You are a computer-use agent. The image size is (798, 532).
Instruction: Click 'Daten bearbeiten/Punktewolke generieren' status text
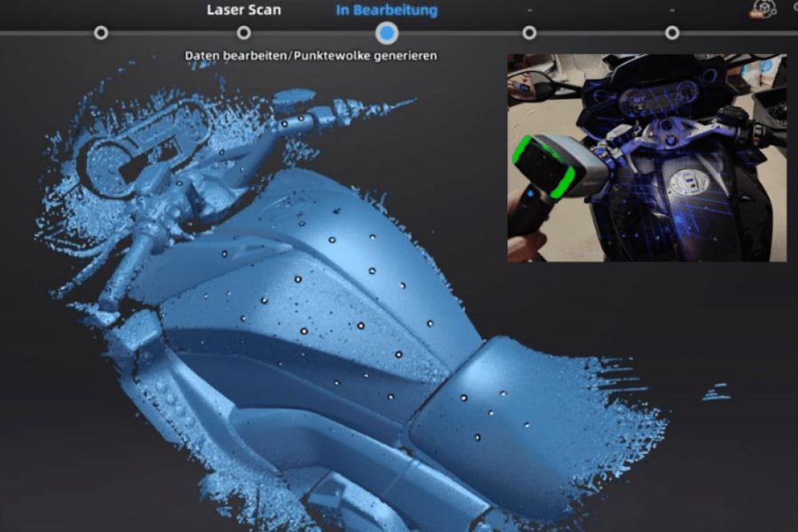coord(310,56)
